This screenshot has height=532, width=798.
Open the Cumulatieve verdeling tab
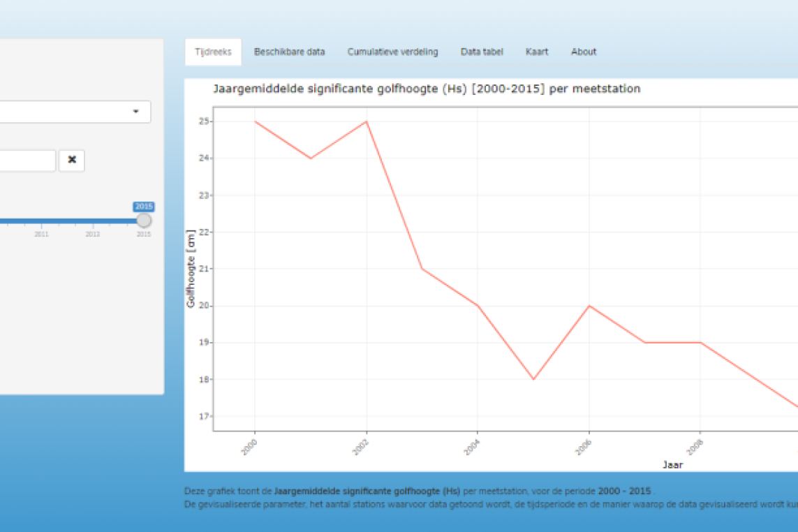pyautogui.click(x=392, y=52)
